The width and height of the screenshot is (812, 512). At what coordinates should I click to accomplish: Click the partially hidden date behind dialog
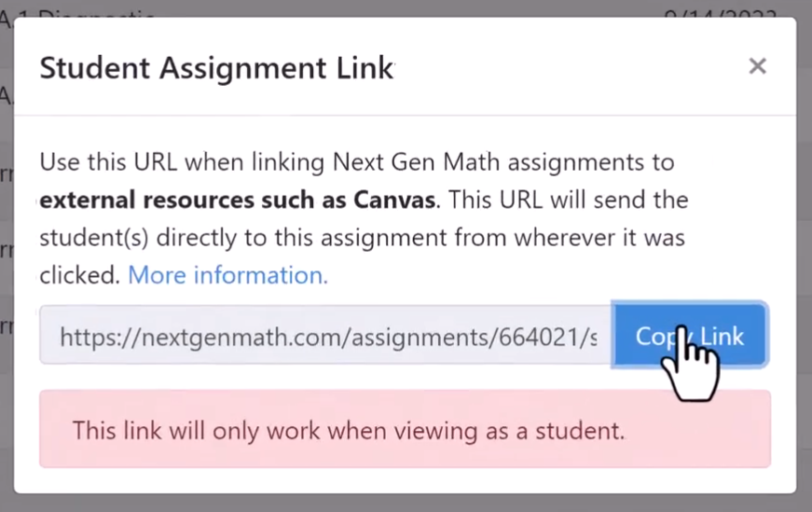point(721,13)
